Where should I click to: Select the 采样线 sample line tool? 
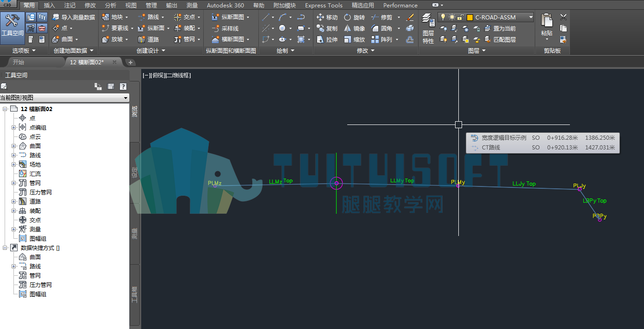(225, 28)
